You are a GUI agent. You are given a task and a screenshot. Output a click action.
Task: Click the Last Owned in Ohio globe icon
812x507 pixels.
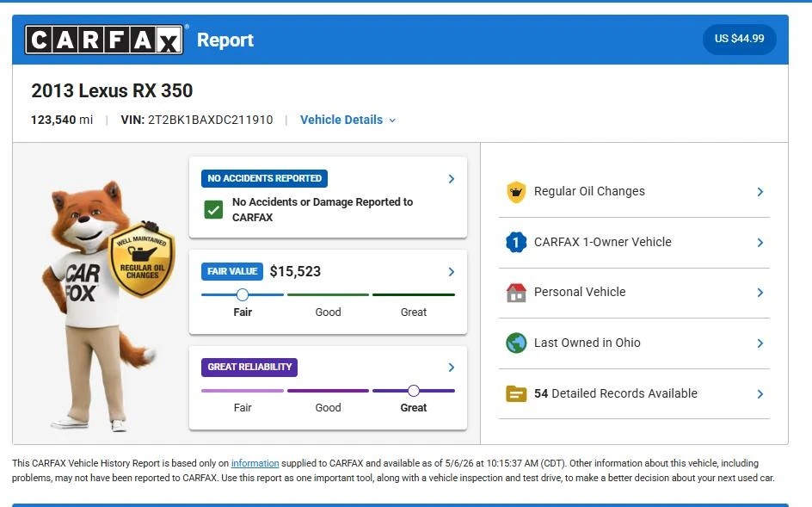pos(516,343)
